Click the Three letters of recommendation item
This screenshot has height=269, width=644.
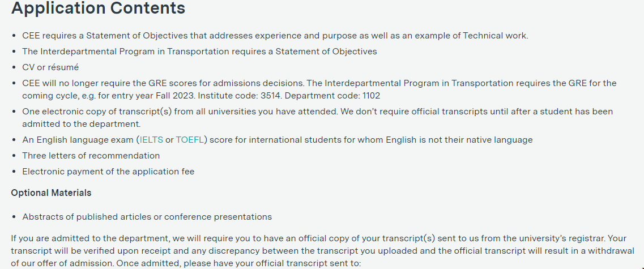(x=91, y=156)
